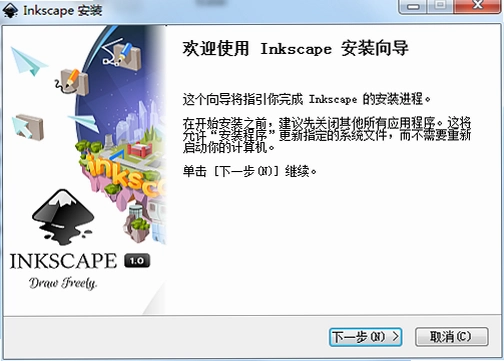
Task: Click the Inkscape 安装 window title
Action: (62, 11)
